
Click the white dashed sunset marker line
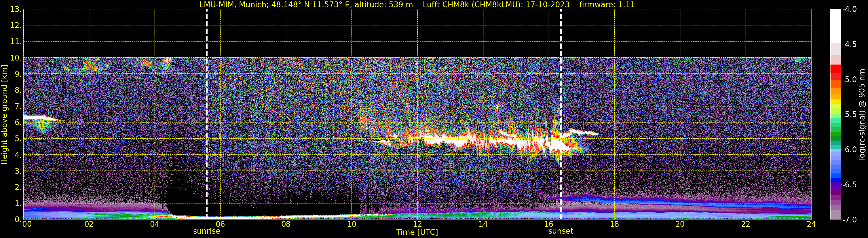click(x=561, y=115)
